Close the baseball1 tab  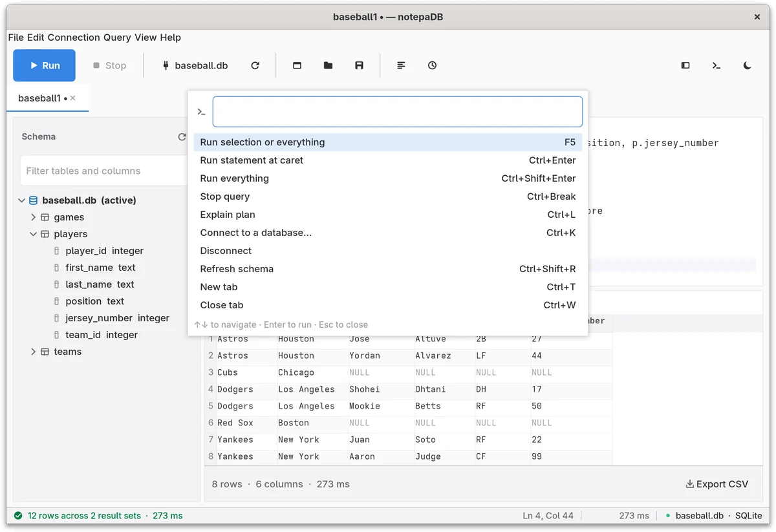[x=73, y=98]
